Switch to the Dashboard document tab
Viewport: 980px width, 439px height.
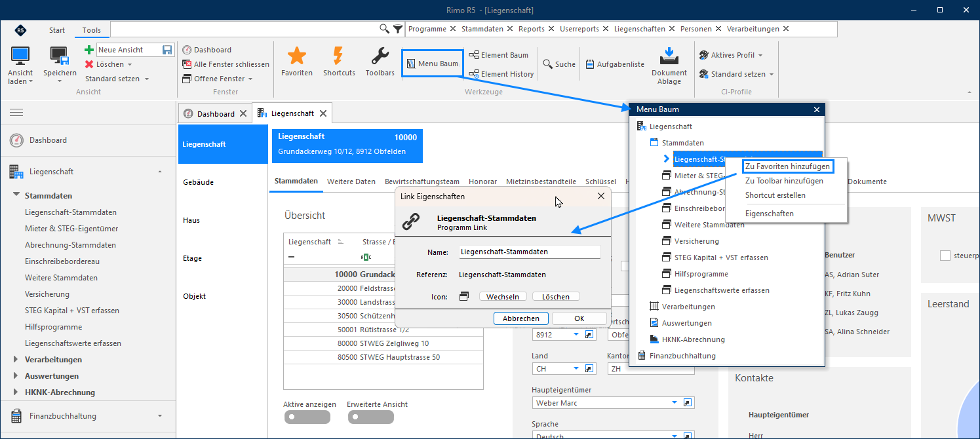pyautogui.click(x=216, y=113)
